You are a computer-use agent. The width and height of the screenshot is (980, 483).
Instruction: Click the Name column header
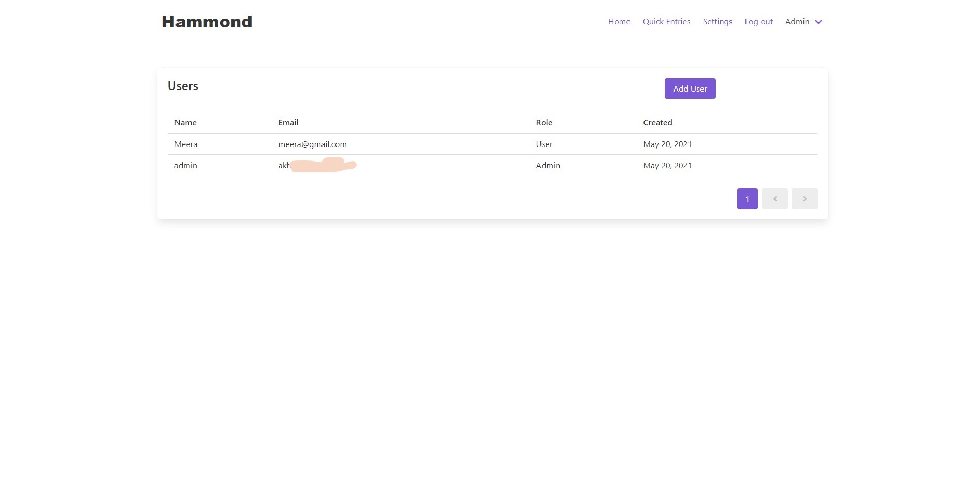[x=185, y=123]
